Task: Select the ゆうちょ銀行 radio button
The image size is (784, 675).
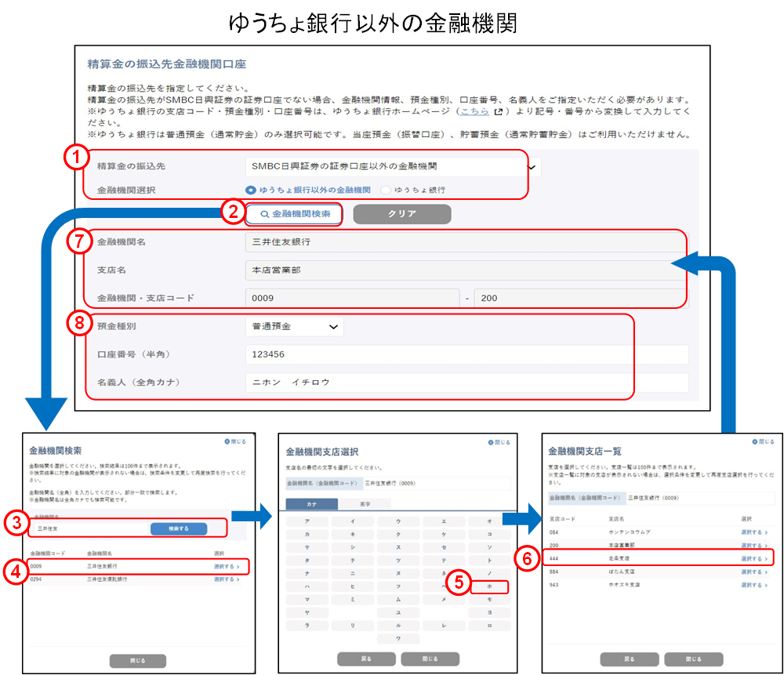Action: point(386,190)
